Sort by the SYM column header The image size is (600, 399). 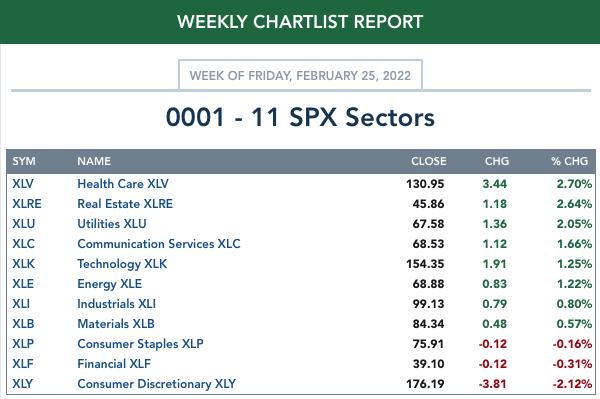24,161
